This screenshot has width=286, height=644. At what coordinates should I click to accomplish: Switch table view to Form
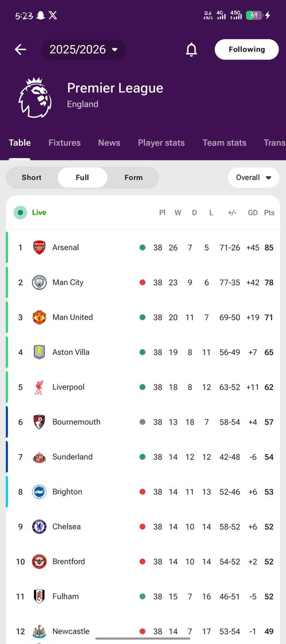pos(133,178)
